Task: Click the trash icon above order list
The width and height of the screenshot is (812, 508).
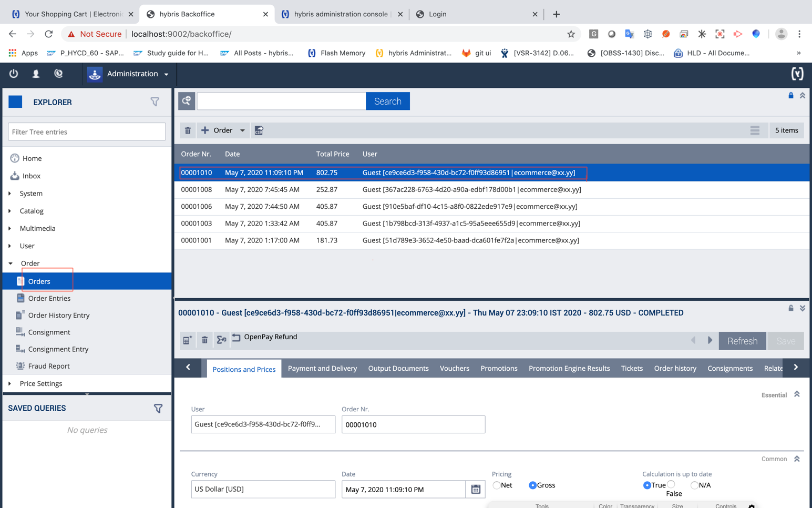Action: [188, 130]
